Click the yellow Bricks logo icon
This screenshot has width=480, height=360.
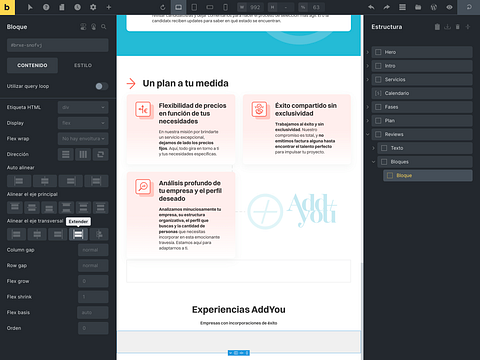point(7,7)
